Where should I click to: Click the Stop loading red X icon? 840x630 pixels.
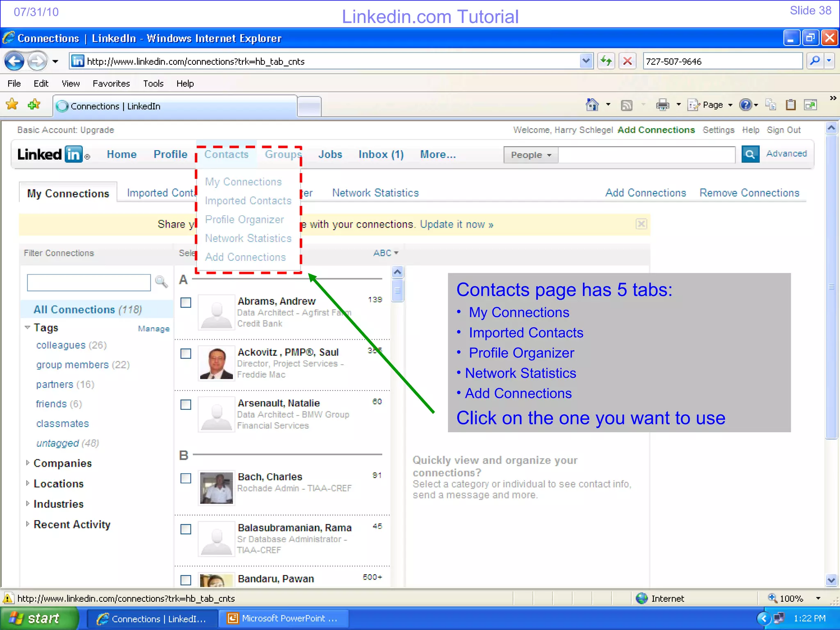click(x=628, y=62)
